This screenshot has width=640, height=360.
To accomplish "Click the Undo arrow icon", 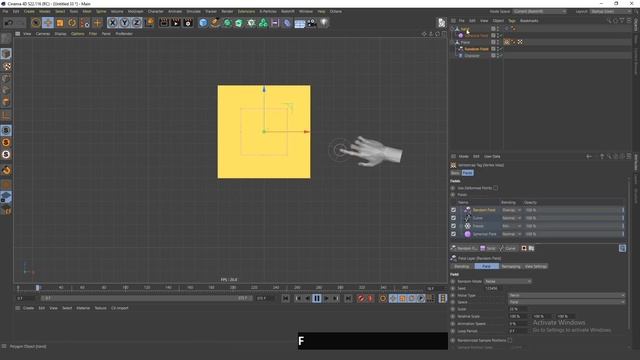I will tap(8, 23).
